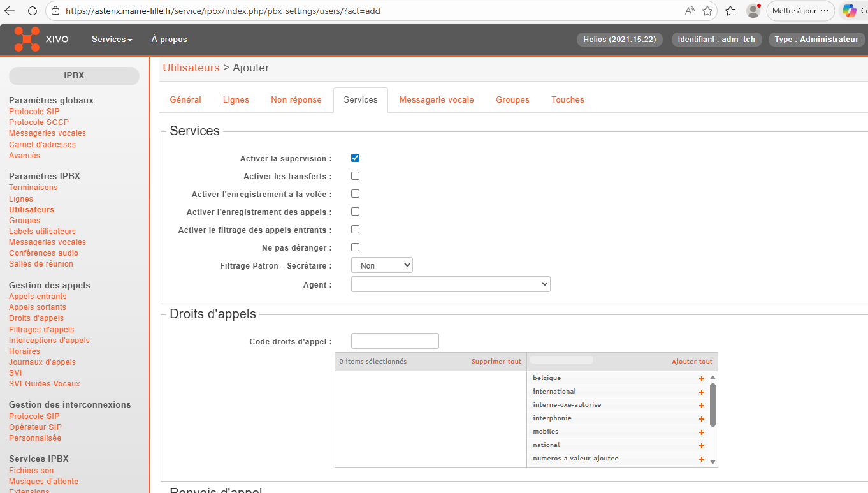Open Opérateur SIP sidebar link
The image size is (868, 493).
[35, 427]
